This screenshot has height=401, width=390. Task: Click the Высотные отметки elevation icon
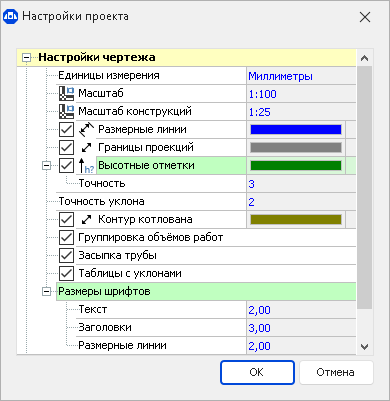[86, 166]
